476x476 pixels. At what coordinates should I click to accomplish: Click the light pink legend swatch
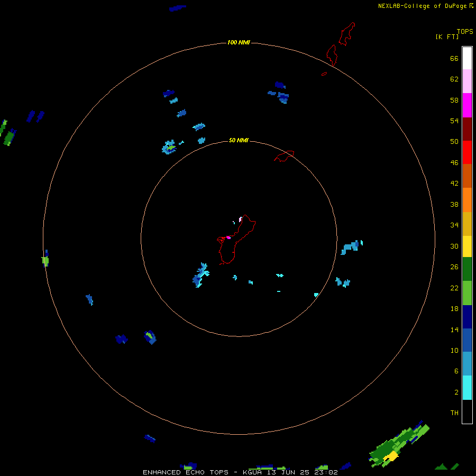pos(467,81)
